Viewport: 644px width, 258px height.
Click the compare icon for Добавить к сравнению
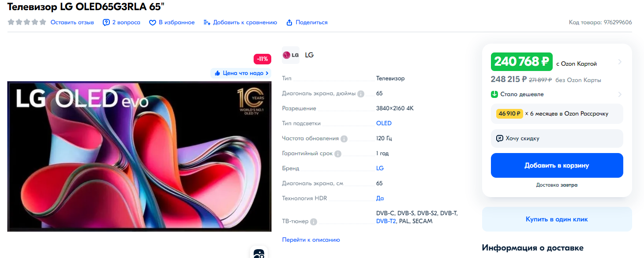coord(207,22)
